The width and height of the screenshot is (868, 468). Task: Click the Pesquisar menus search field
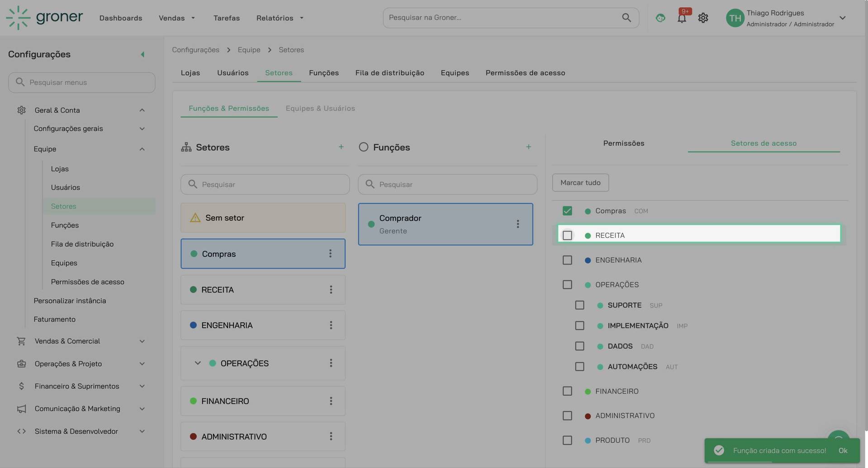click(81, 82)
